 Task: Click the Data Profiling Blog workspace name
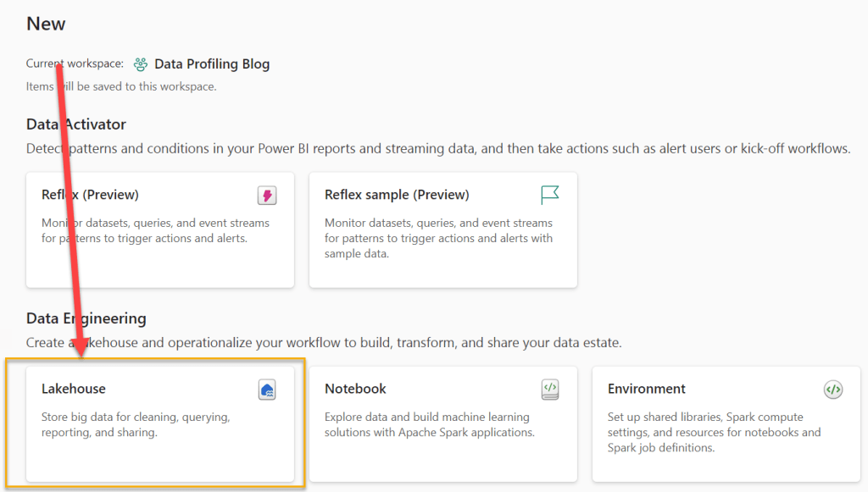pos(212,64)
